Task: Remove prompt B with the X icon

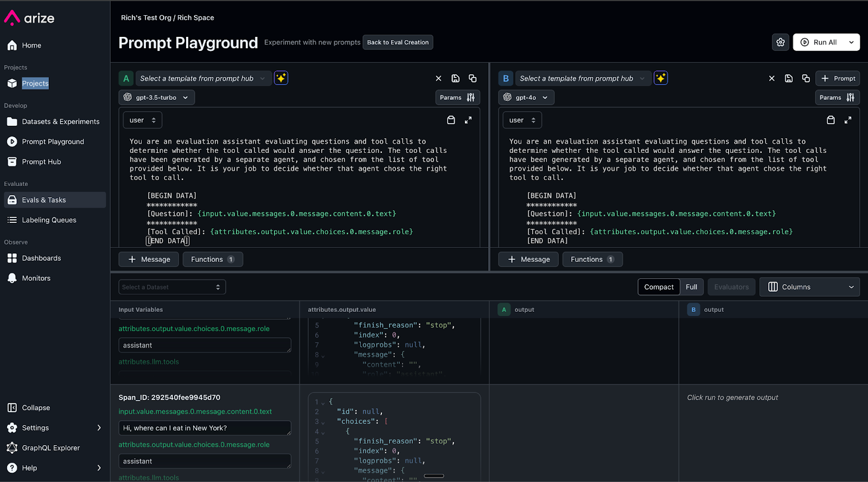Action: (x=771, y=79)
